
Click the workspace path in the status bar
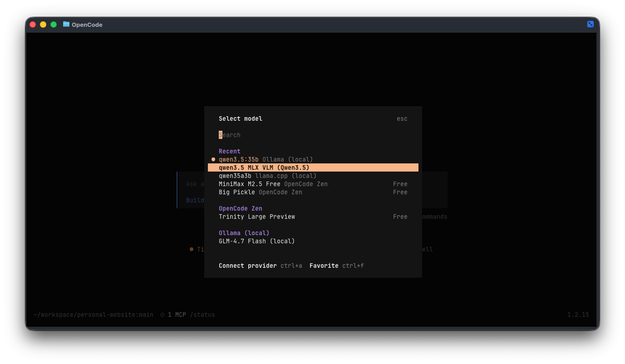[x=93, y=315]
